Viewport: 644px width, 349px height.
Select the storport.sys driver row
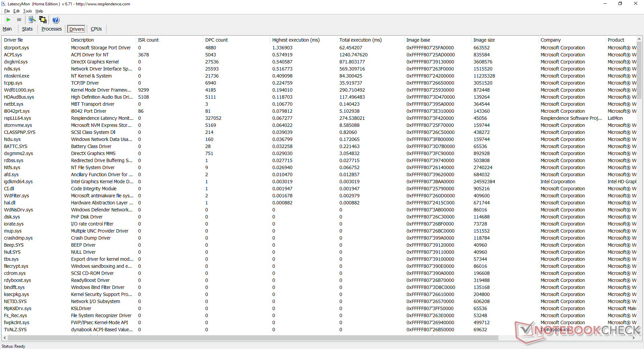click(x=319, y=48)
